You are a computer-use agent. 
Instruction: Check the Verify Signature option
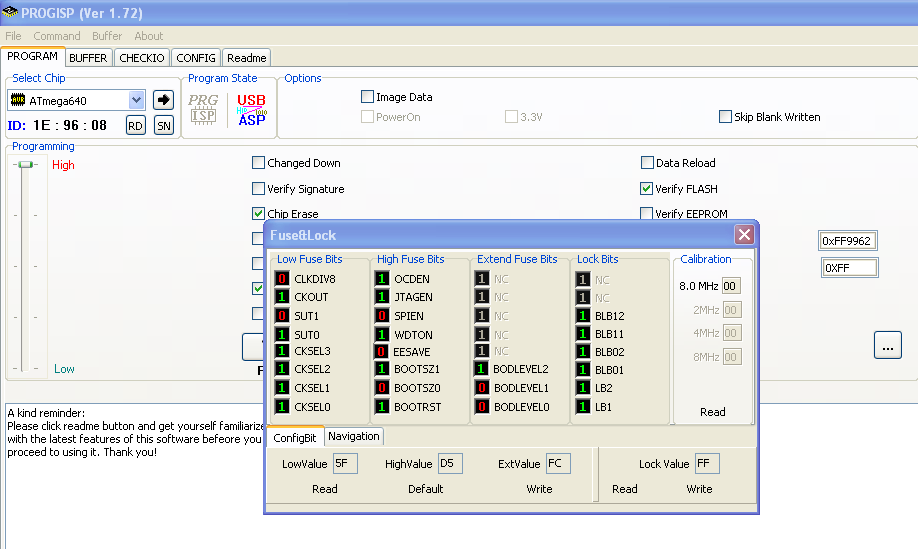click(258, 188)
